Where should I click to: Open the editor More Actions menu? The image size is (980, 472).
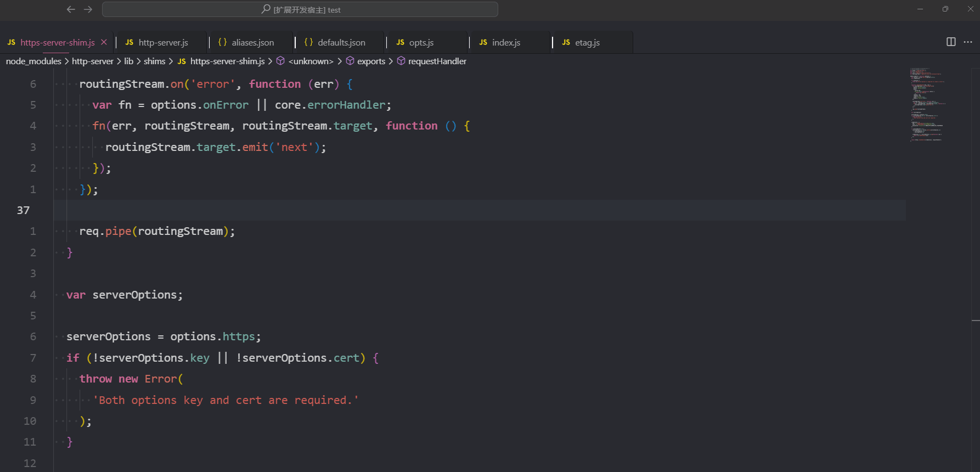click(968, 42)
